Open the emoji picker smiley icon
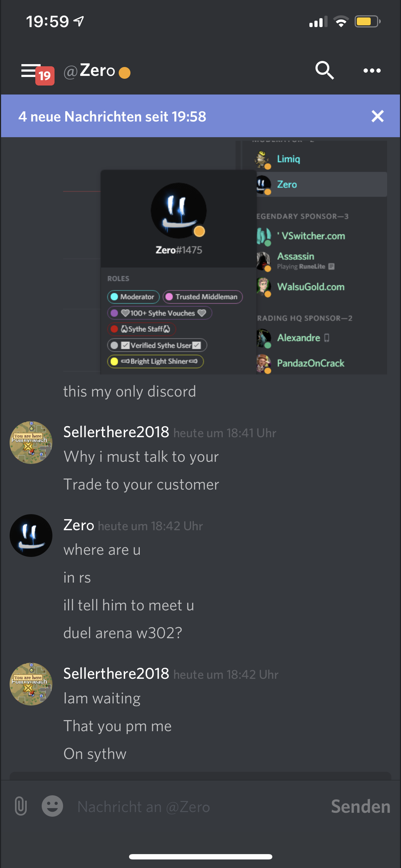 pyautogui.click(x=52, y=806)
